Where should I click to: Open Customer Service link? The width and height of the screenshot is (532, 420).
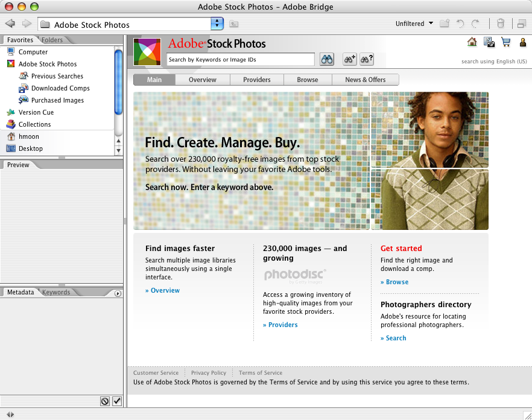(156, 373)
